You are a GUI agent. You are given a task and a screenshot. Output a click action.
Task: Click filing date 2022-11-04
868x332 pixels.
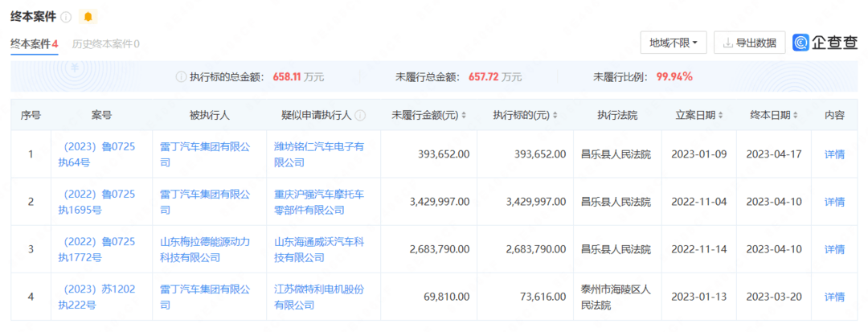point(698,202)
